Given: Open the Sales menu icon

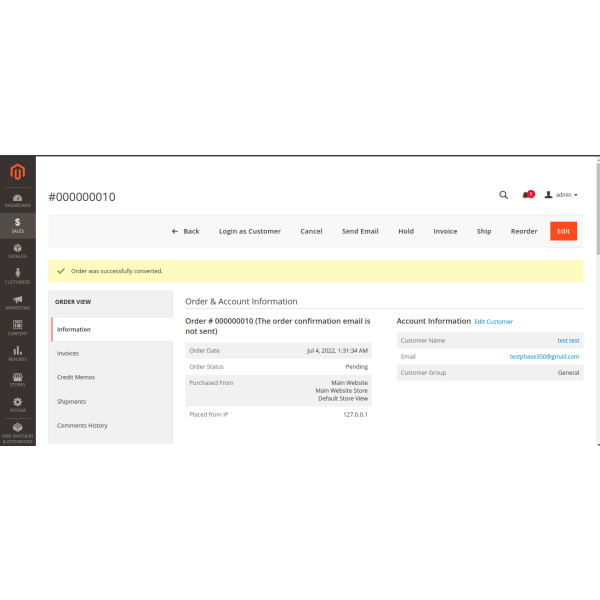Looking at the screenshot, I should coord(17,225).
